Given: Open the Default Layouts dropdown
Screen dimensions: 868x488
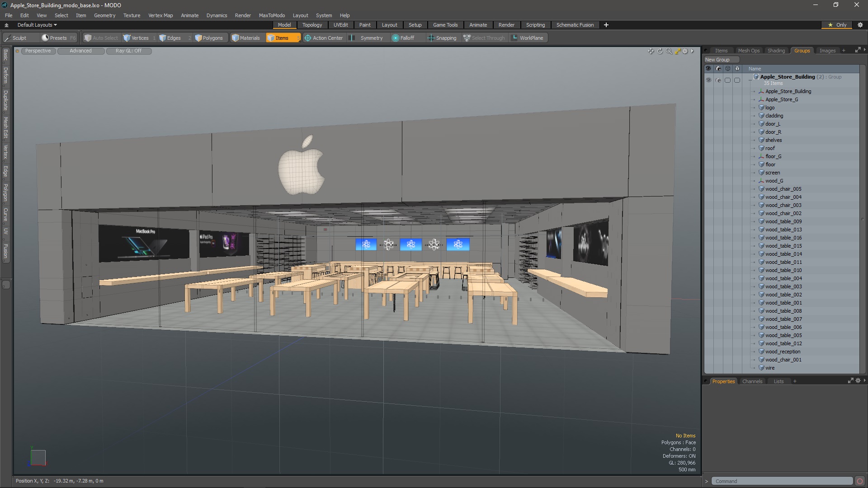Looking at the screenshot, I should [x=37, y=25].
